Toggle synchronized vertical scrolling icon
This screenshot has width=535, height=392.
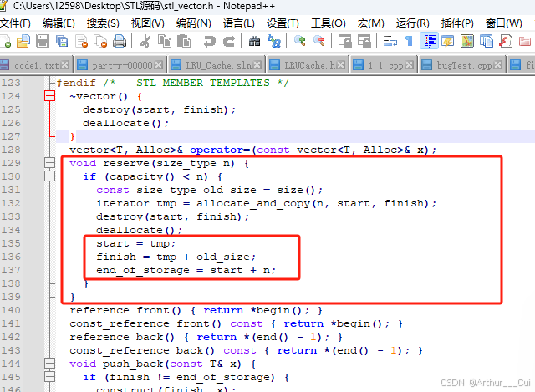click(x=344, y=41)
